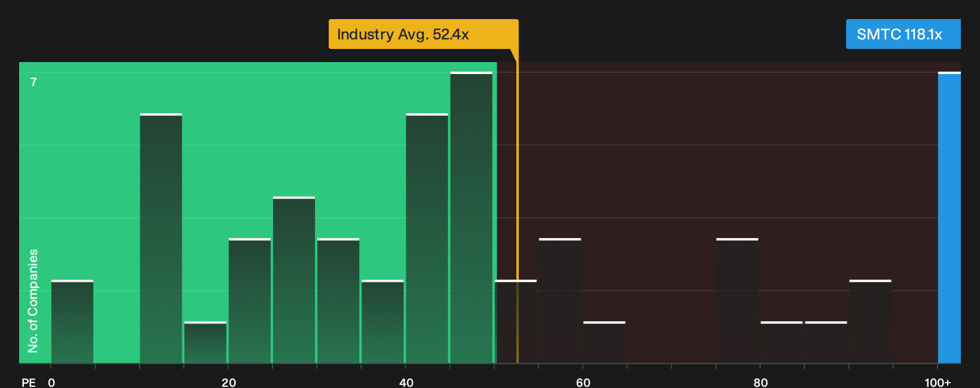Click the bar for PE 85-90
Image resolution: width=980 pixels, height=388 pixels.
coord(826,343)
